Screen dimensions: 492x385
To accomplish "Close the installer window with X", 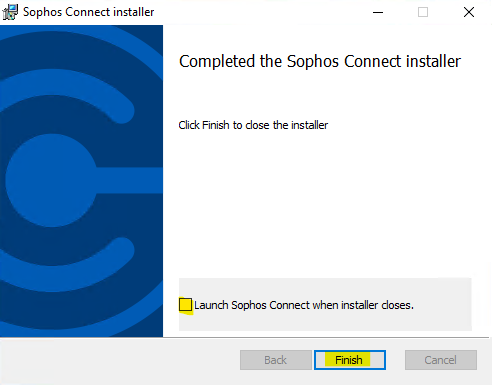I will [469, 12].
